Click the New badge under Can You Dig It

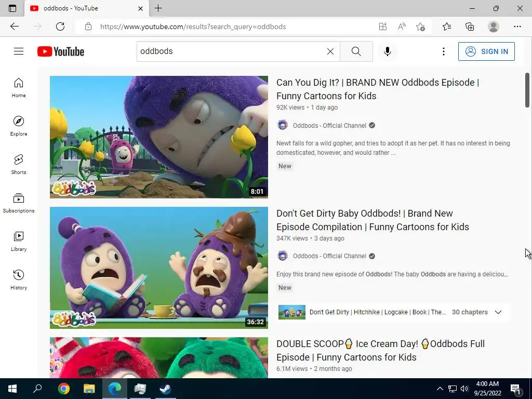point(285,166)
